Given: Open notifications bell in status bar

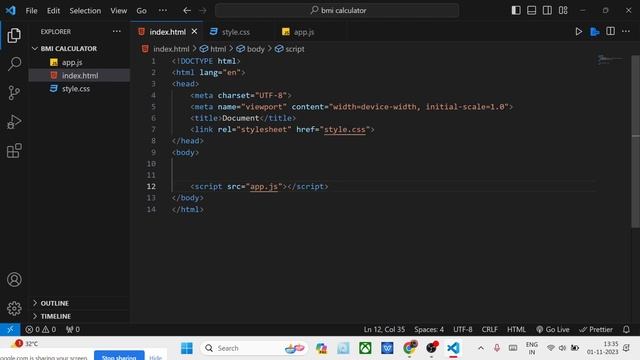Looking at the screenshot, I should [626, 329].
